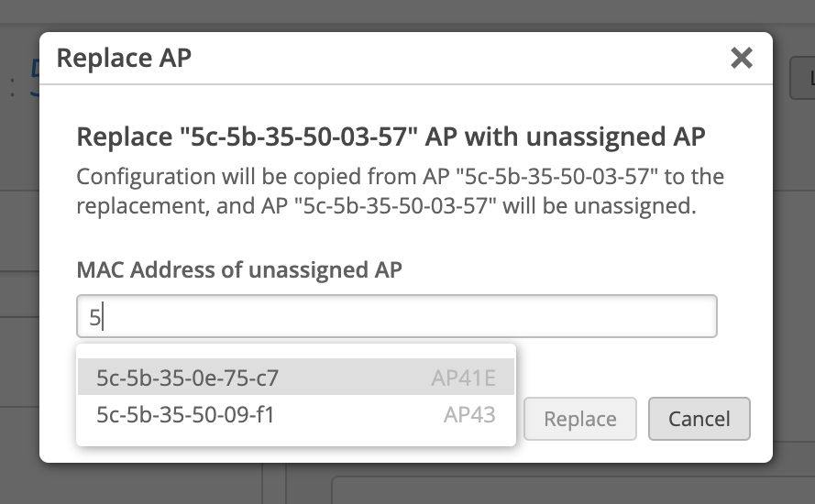Click the MAC Address input field
815x504 pixels.
(x=396, y=317)
